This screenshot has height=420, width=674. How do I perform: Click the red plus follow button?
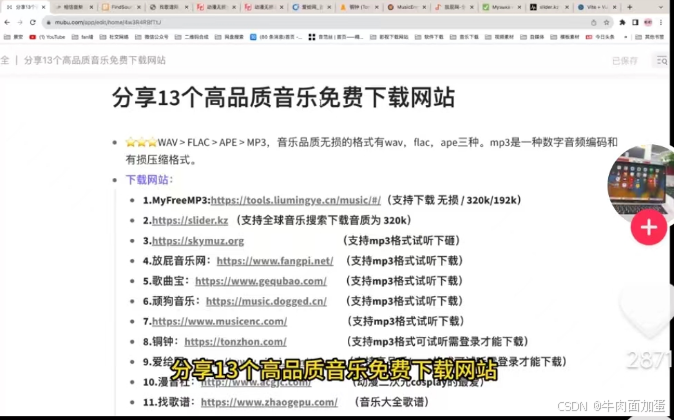649,227
